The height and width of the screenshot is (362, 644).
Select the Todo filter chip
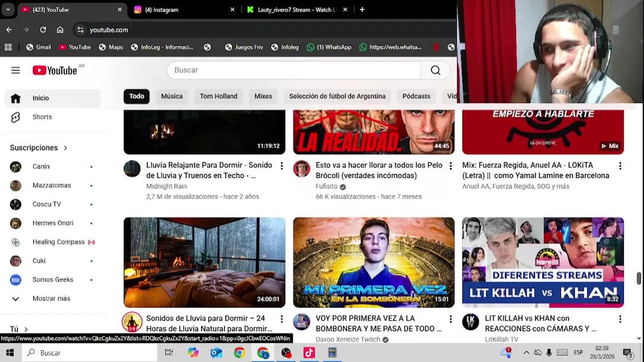click(x=136, y=96)
